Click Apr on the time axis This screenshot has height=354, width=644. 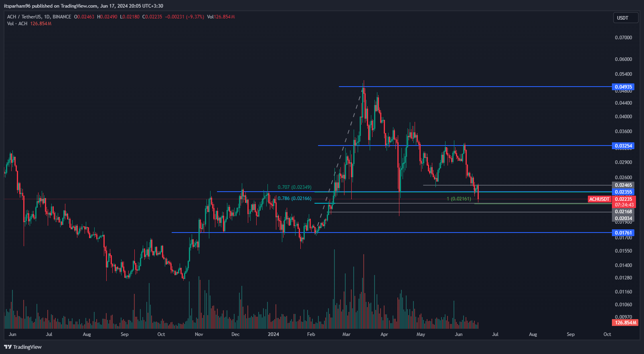pyautogui.click(x=384, y=334)
